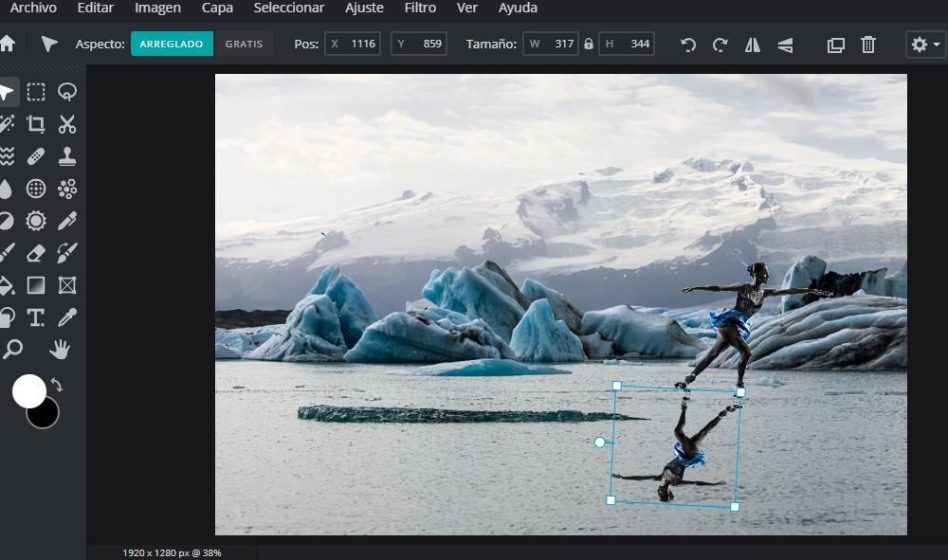Open the Capa menu

pos(217,9)
